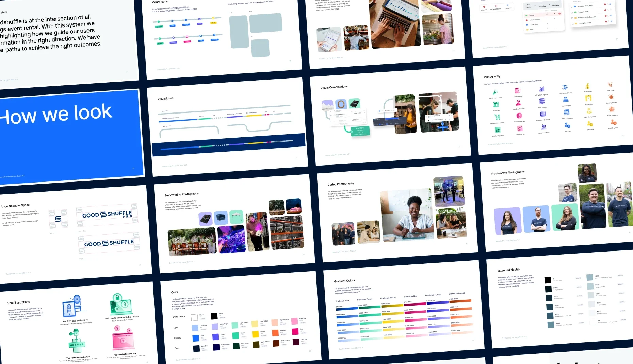Click the Event Design & Decor icon
This screenshot has width=633, height=364.
click(565, 87)
